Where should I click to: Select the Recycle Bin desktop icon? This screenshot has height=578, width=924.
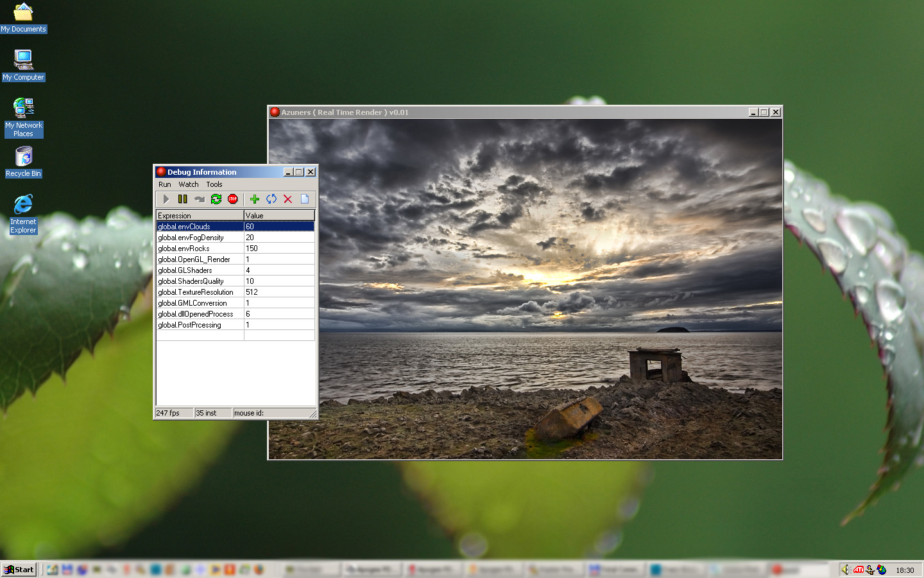click(23, 161)
